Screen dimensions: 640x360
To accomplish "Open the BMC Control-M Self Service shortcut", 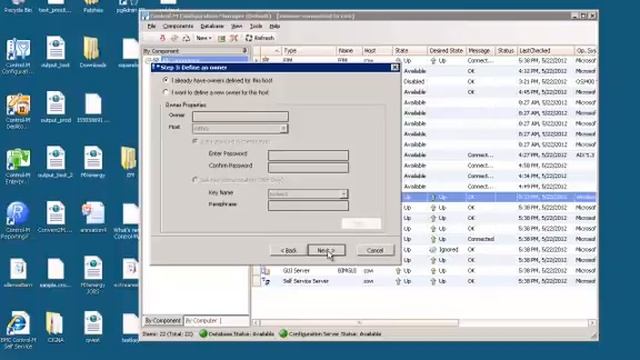I will (x=18, y=330).
